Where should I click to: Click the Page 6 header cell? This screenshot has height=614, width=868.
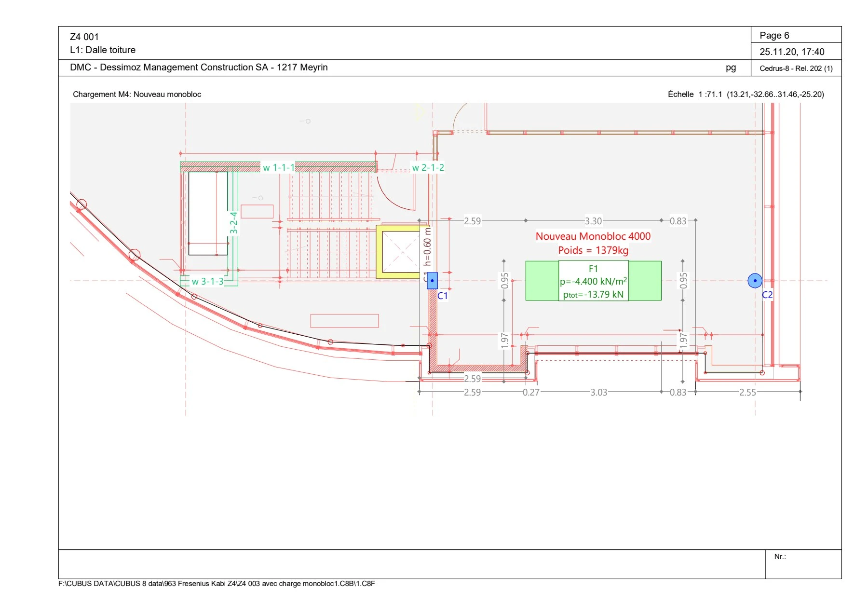pos(796,35)
